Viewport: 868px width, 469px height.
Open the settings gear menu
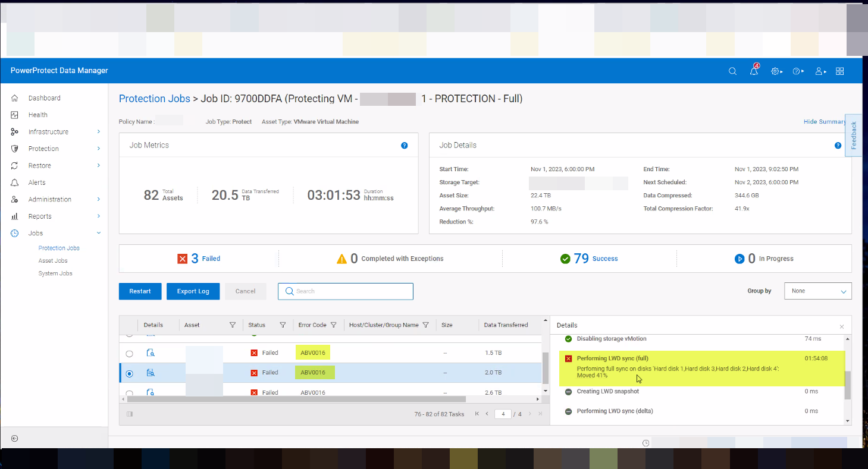(x=775, y=71)
